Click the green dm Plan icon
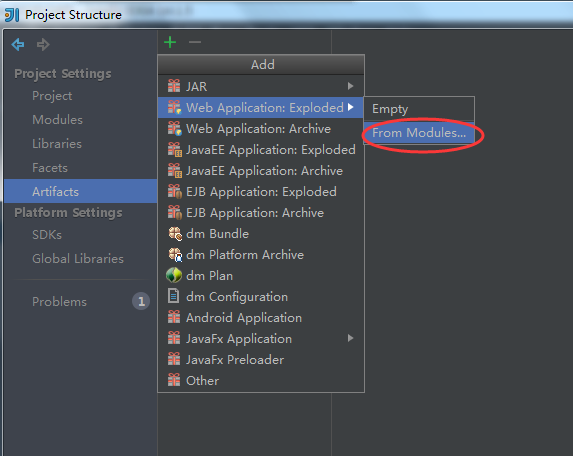 174,276
